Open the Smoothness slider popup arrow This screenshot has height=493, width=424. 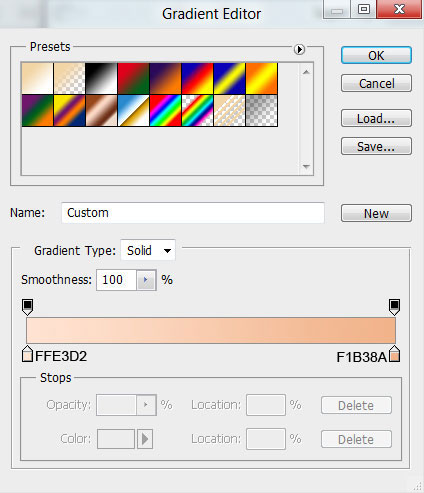[x=146, y=280]
